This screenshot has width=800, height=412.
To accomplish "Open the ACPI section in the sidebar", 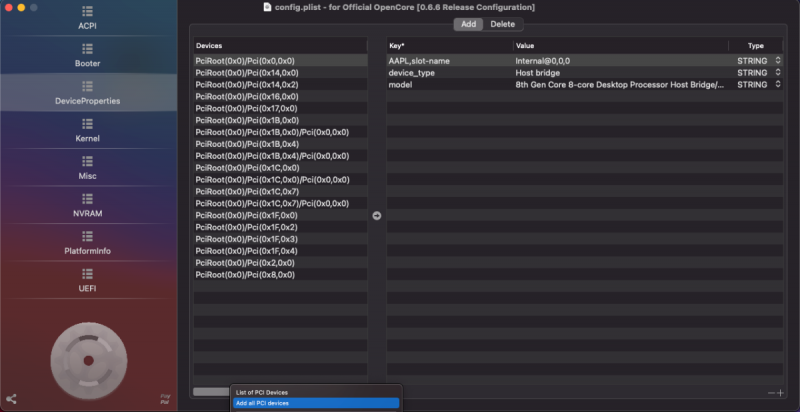I will pos(87,18).
